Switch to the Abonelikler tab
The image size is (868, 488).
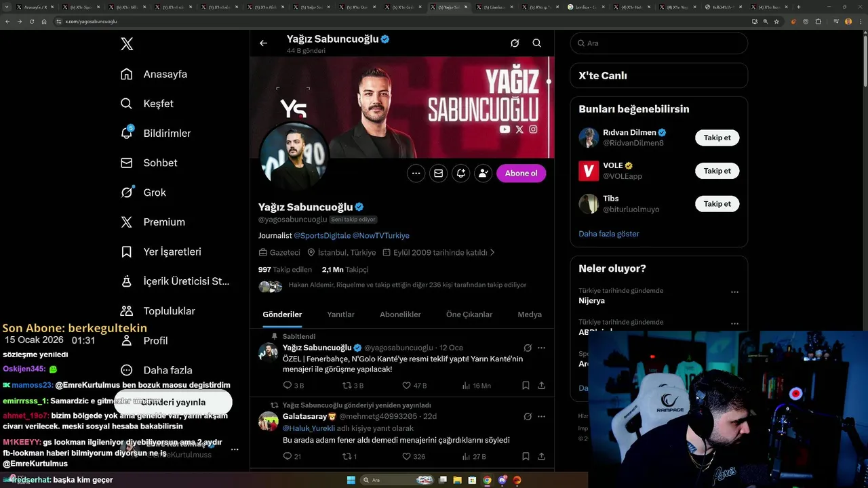400,314
